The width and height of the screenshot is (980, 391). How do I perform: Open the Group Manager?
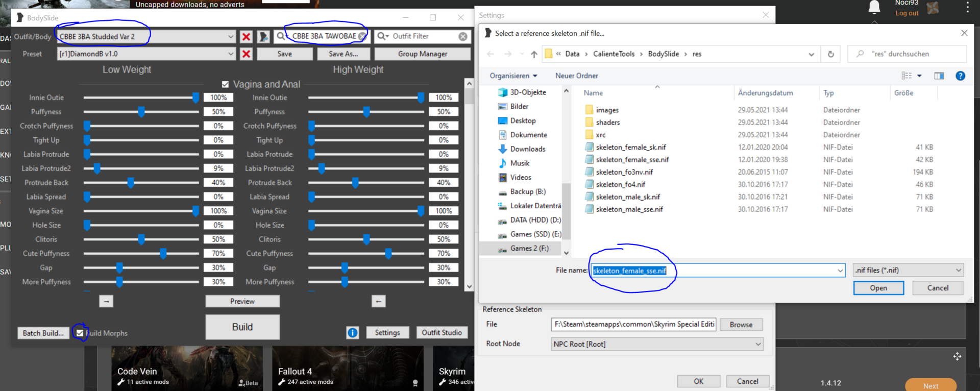pos(422,54)
